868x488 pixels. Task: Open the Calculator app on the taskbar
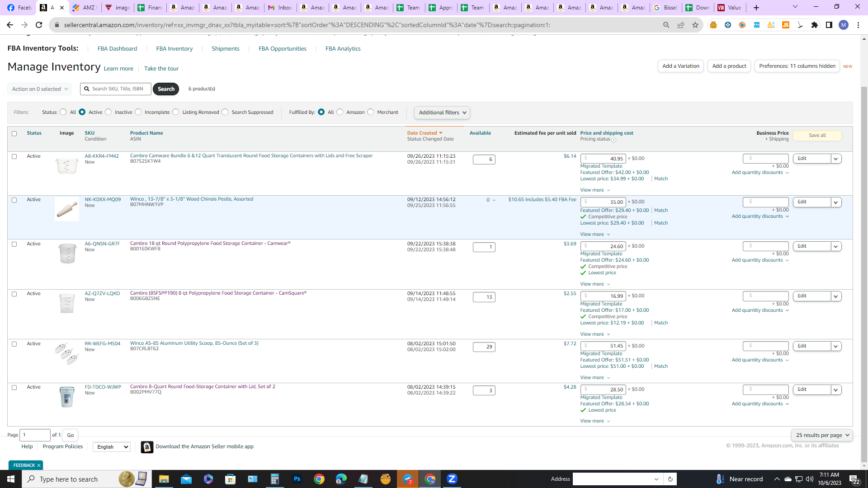[x=275, y=479]
